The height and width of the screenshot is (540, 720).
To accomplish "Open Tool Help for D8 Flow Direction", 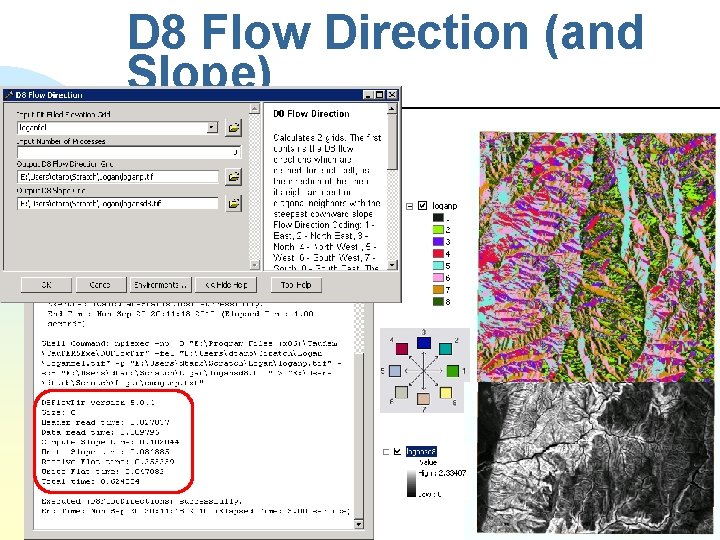I will tap(296, 285).
